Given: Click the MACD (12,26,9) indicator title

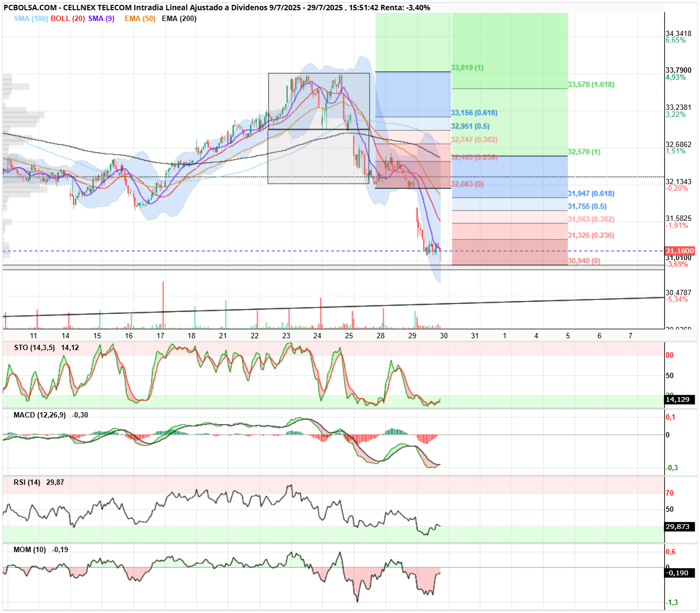Looking at the screenshot, I should point(40,415).
